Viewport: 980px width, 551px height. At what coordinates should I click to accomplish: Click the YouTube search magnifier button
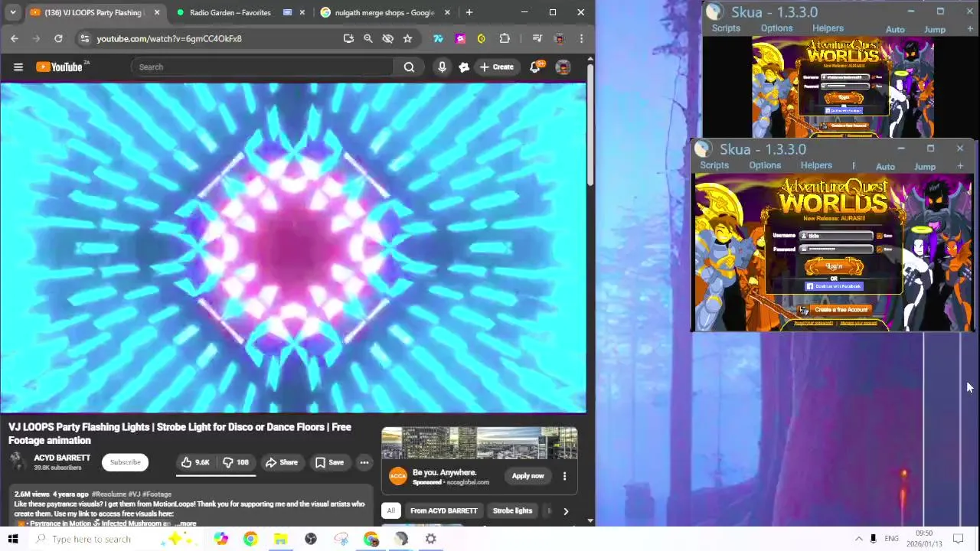409,67
